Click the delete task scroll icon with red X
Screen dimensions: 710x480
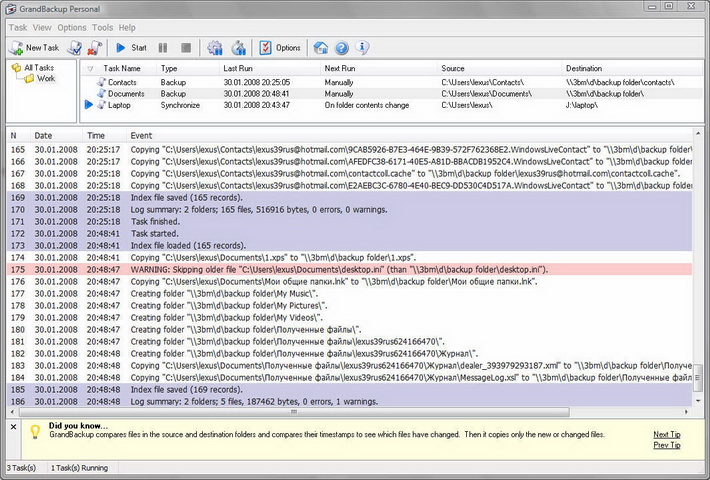click(x=95, y=48)
